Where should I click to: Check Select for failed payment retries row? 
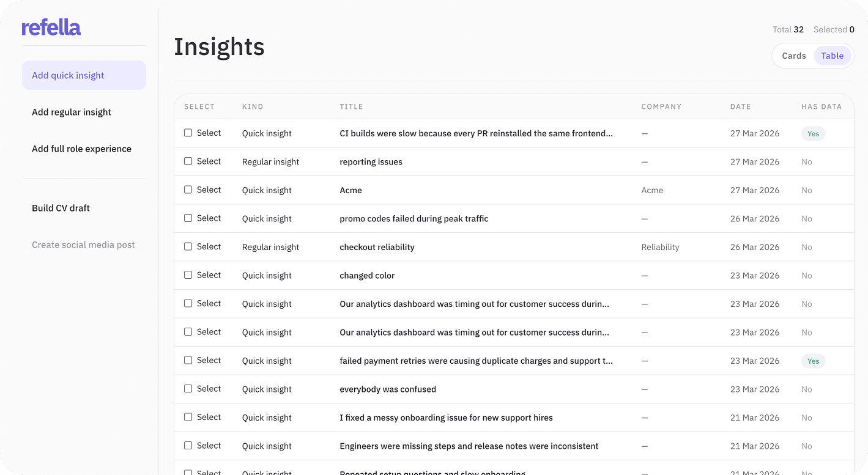pyautogui.click(x=188, y=360)
